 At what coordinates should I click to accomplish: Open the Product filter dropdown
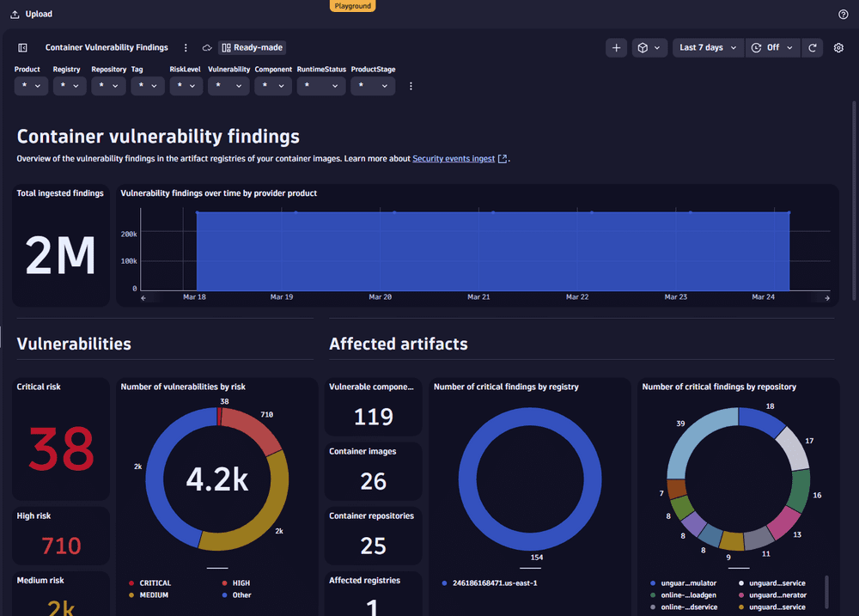(x=30, y=86)
